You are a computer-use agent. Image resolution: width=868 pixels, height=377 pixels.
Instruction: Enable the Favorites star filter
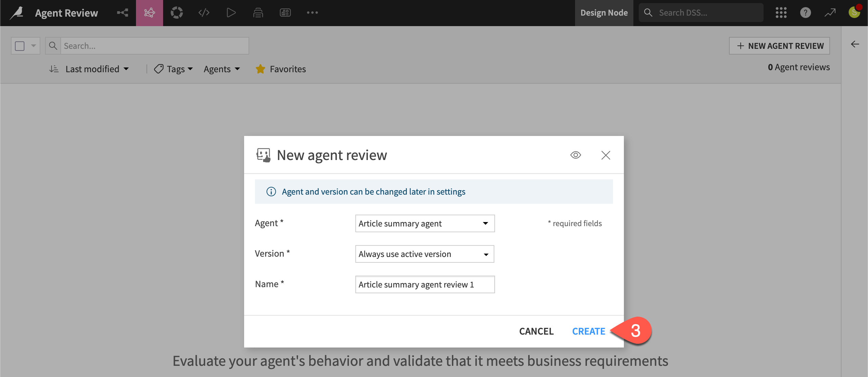[280, 69]
